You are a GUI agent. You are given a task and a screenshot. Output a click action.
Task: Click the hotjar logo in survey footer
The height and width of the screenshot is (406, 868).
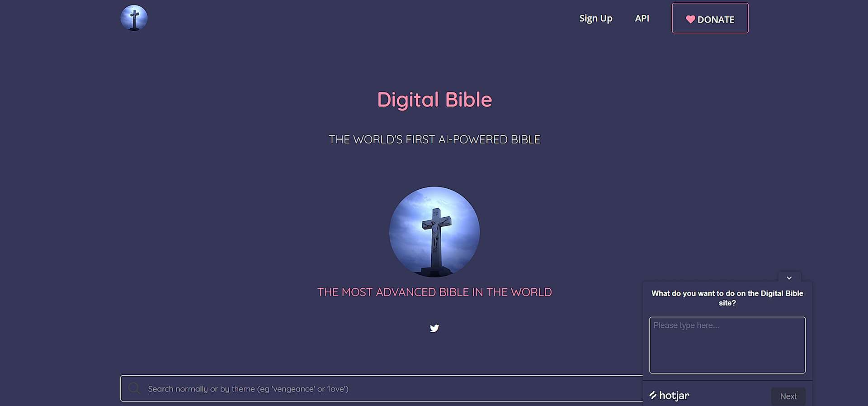pyautogui.click(x=669, y=396)
